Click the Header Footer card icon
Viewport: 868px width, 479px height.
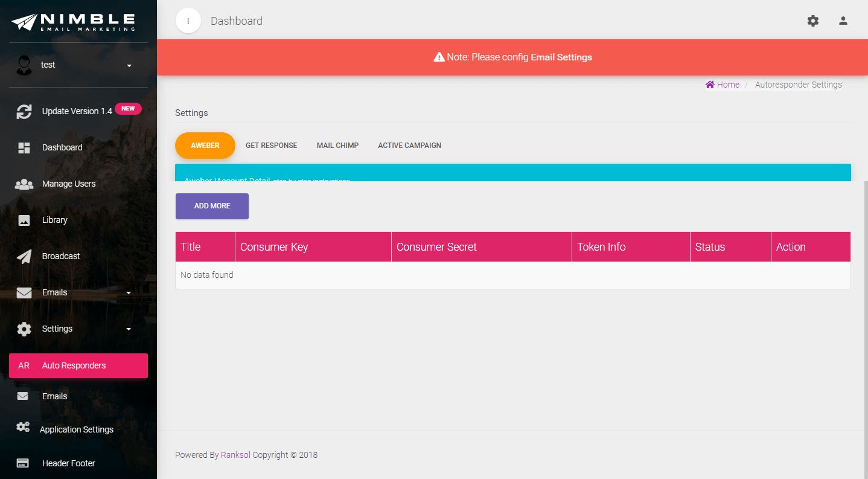click(x=23, y=463)
